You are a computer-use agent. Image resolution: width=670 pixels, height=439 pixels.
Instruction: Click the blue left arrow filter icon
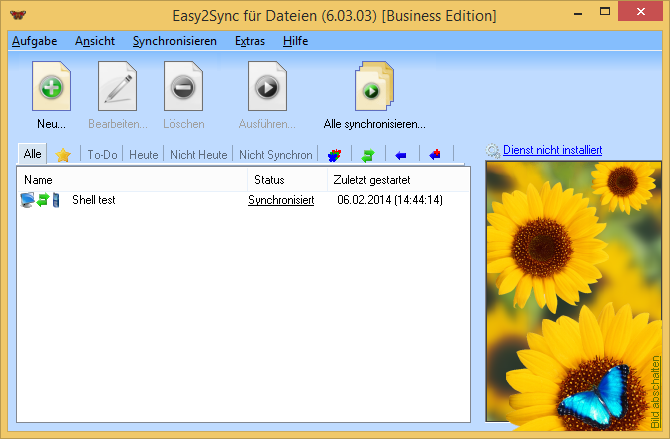pyautogui.click(x=401, y=155)
